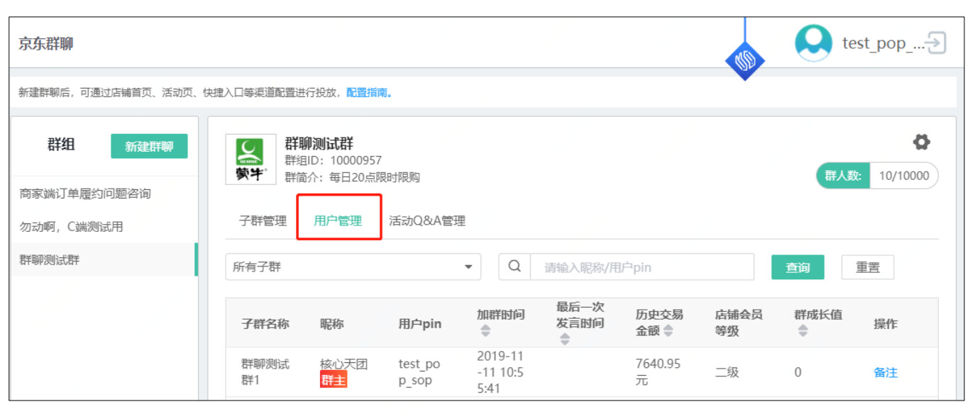Sort by 群成长值 using the arrow icon
The image size is (980, 414).
point(803,331)
